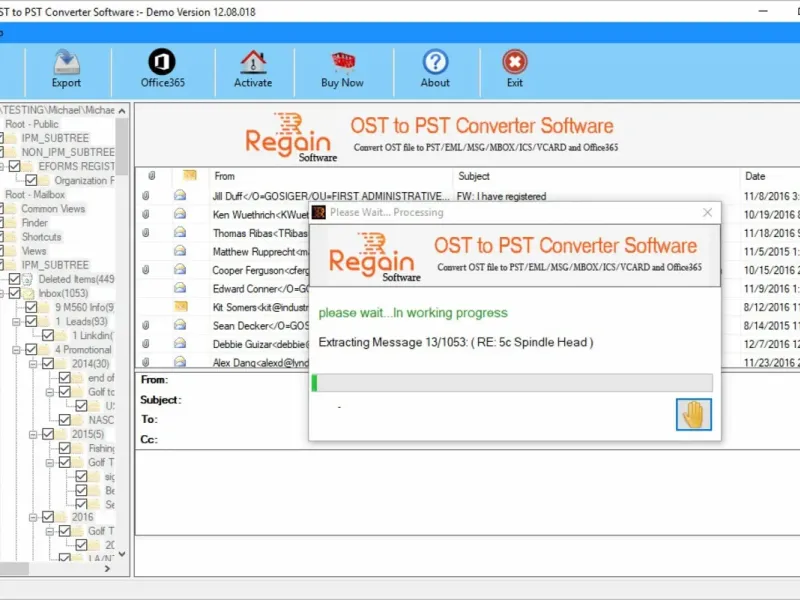
Task: Collapse the 2014(30) tree node
Action: click(x=33, y=364)
